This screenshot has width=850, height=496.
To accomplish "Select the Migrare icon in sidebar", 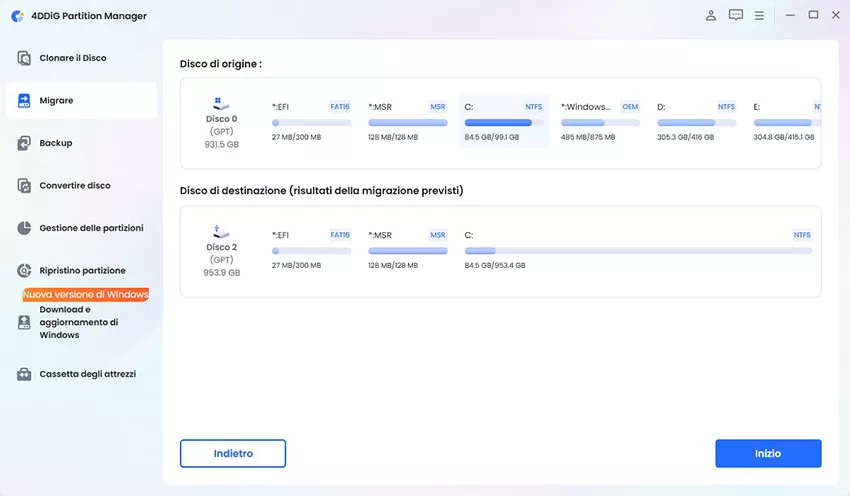I will coord(24,101).
